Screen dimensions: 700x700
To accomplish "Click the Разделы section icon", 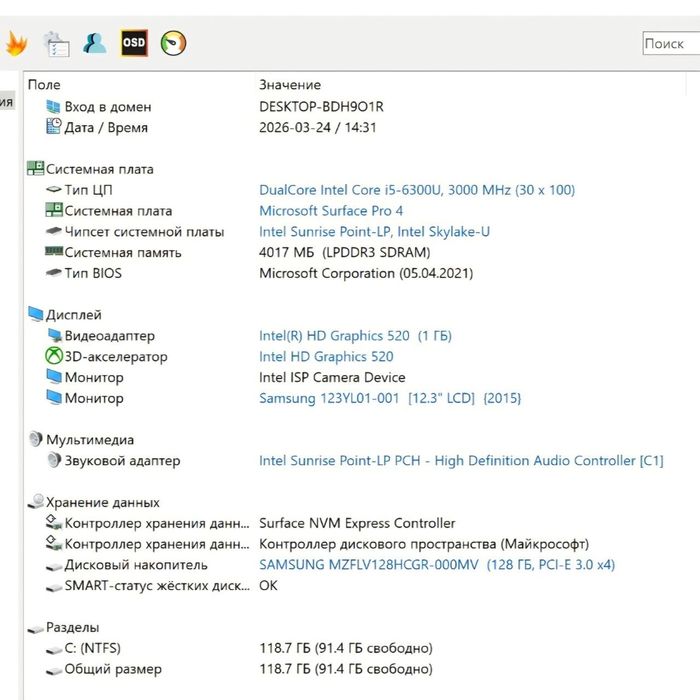I will 35,629.
